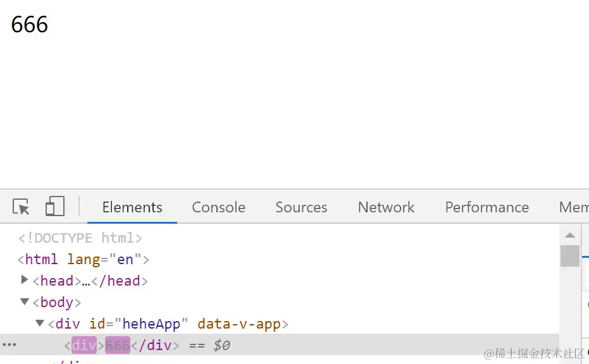Select the highlighted div 666 node
Image resolution: width=589 pixels, height=364 pixels.
[121, 345]
